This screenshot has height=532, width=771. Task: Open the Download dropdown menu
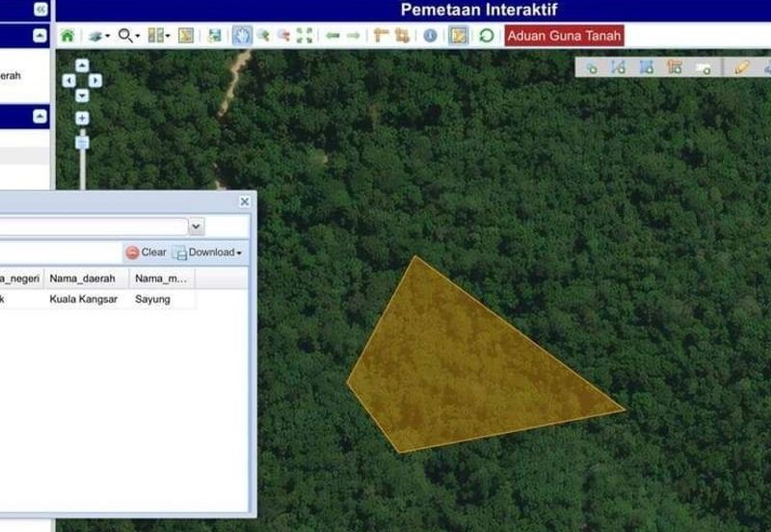pos(207,253)
